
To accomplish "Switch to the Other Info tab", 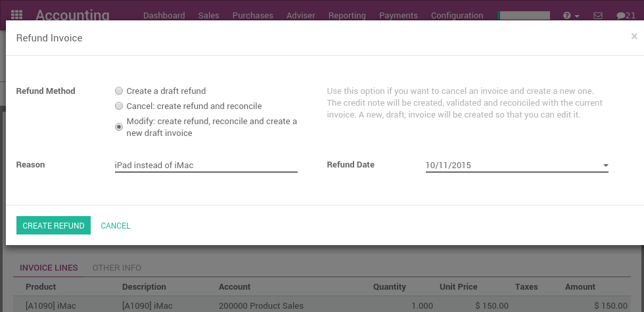I will click(117, 267).
